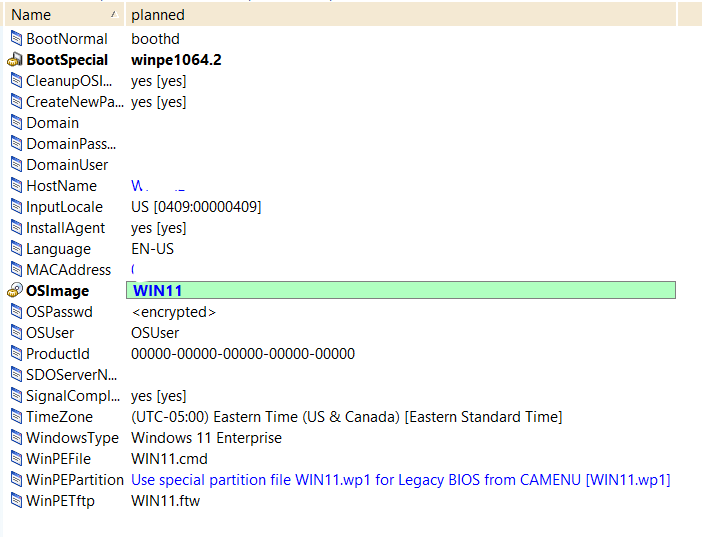Select the TimeZone parameter name
This screenshot has width=702, height=537.
60,417
